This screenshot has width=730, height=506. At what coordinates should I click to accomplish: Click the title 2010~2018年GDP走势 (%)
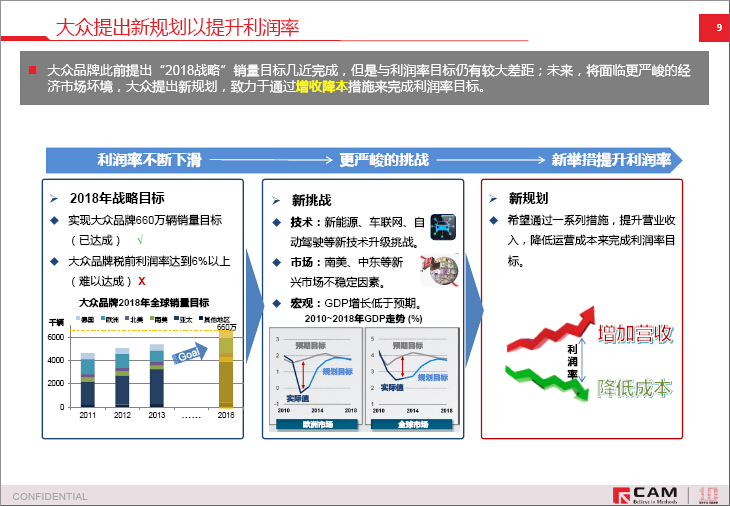(364, 319)
